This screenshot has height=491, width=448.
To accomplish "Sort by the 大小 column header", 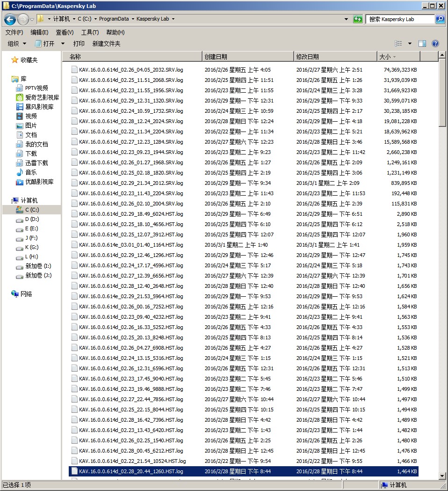I will (x=398, y=57).
